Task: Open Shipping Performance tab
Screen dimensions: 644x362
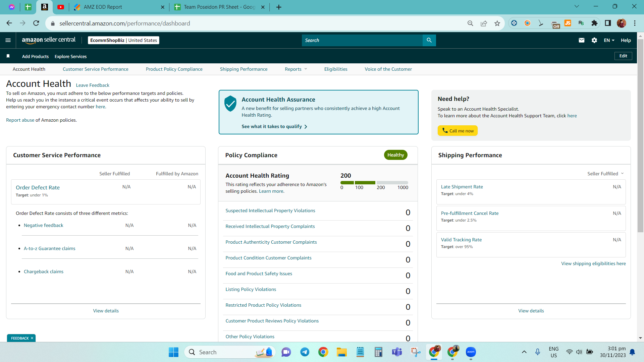Action: click(244, 69)
